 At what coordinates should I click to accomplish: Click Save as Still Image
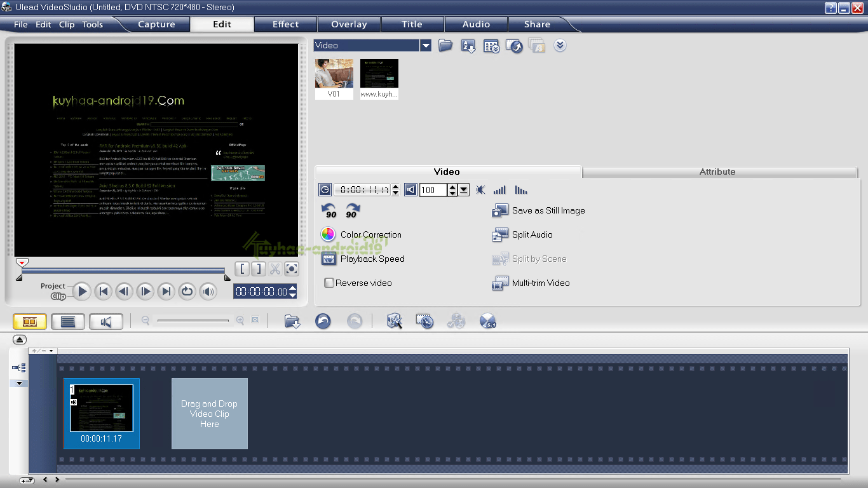(538, 210)
